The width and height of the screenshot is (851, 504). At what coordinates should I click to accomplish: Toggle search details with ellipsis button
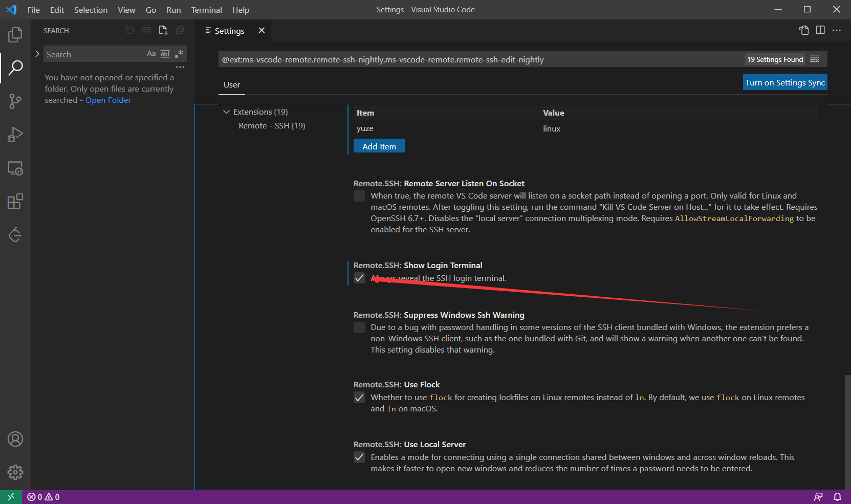click(x=180, y=67)
